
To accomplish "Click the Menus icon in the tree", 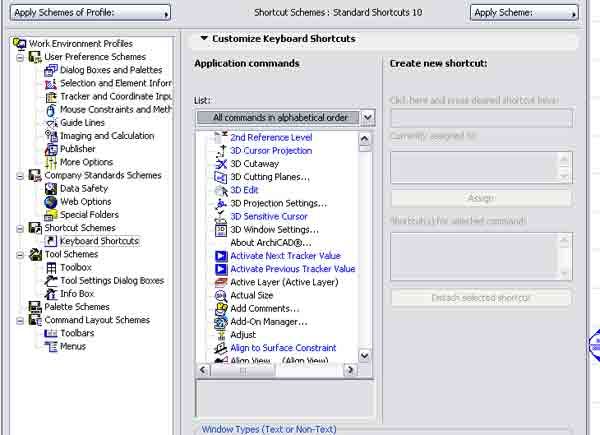I will [51, 346].
